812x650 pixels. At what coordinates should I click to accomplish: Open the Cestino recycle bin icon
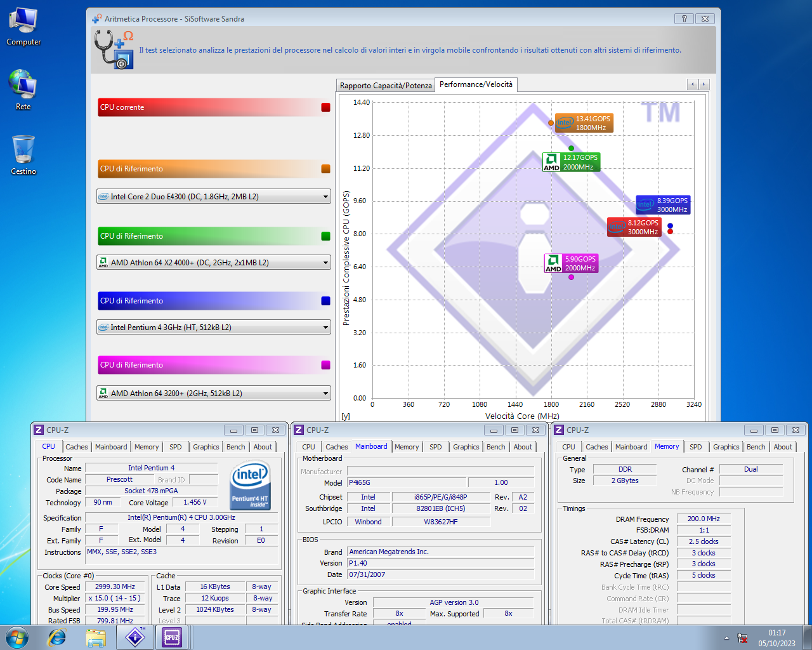click(23, 154)
